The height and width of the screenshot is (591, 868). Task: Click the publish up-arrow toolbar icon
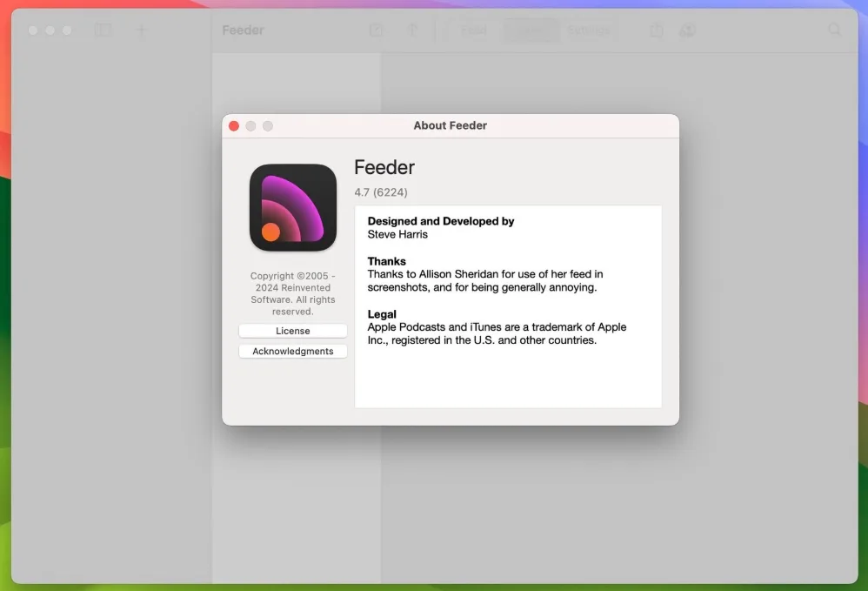413,30
